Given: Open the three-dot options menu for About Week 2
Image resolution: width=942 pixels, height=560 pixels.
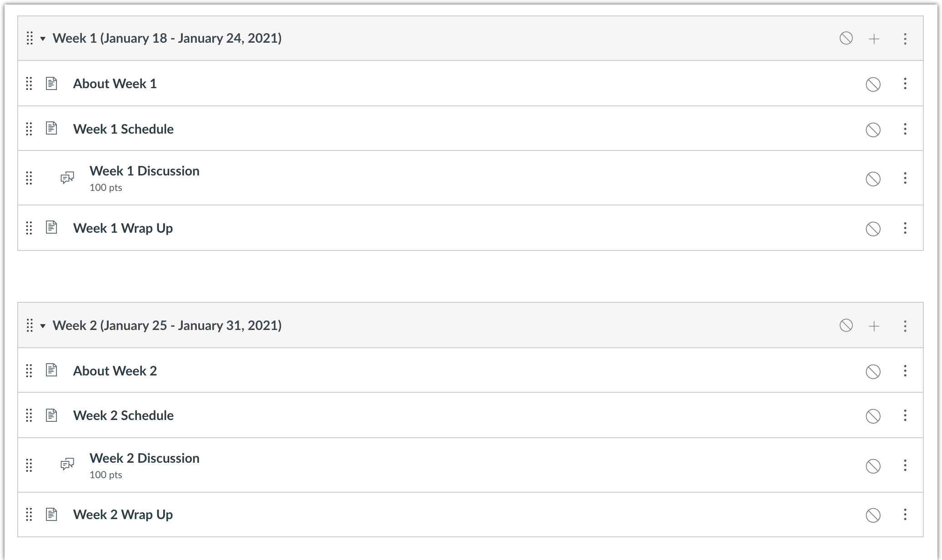Looking at the screenshot, I should (905, 371).
